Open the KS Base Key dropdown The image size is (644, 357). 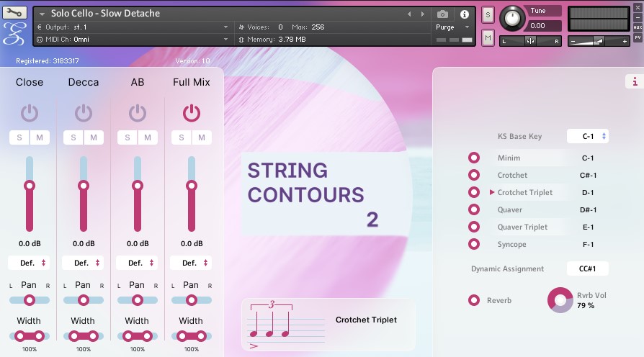(x=587, y=136)
